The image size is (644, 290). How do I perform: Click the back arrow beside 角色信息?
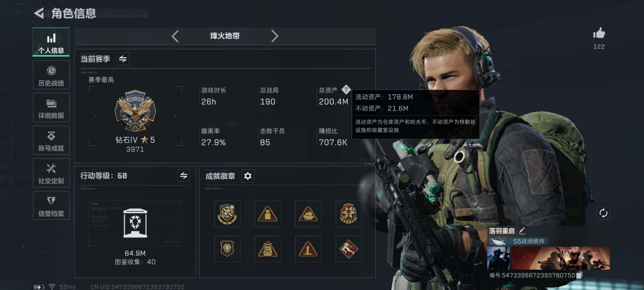pyautogui.click(x=39, y=13)
